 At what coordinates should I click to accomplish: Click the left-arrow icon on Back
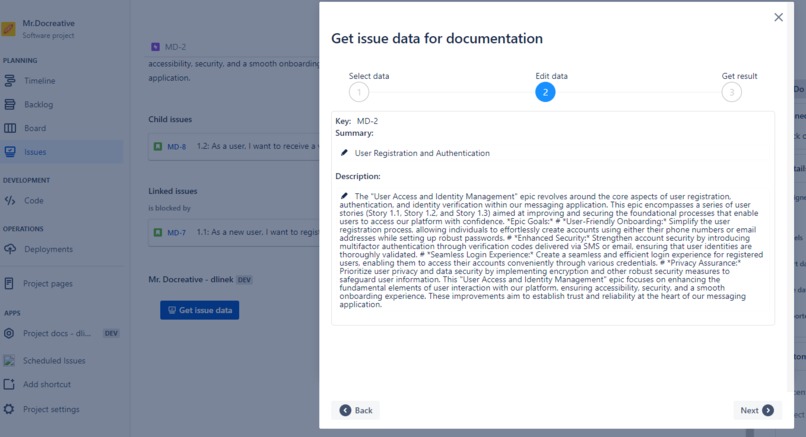[x=345, y=410]
